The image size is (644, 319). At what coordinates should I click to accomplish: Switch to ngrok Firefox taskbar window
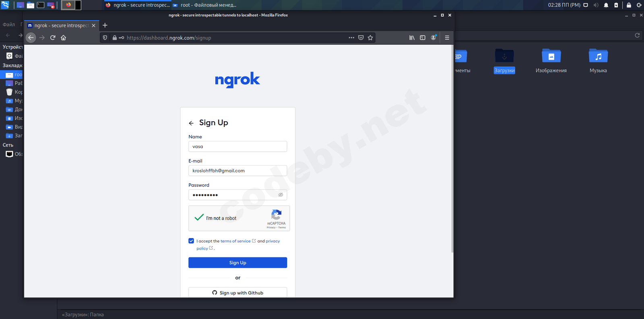138,5
